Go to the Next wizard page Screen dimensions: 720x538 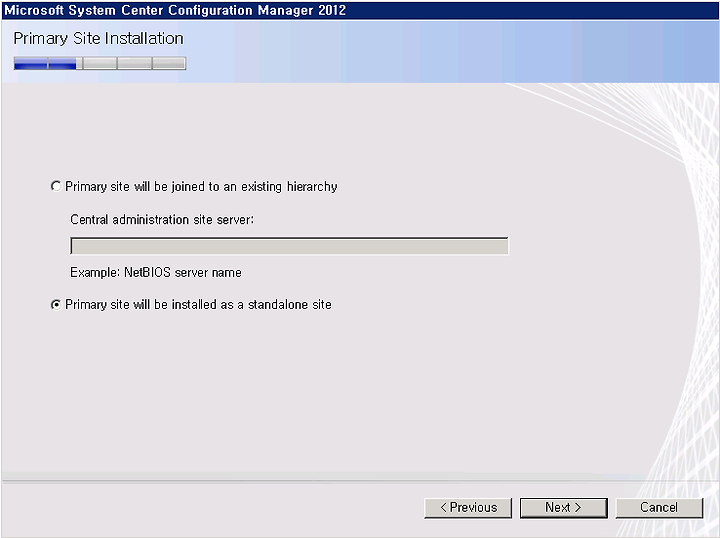click(563, 508)
